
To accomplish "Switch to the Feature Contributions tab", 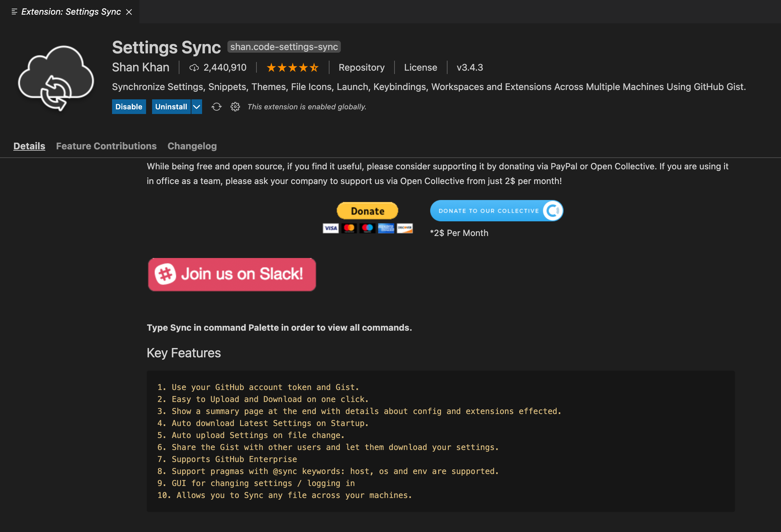I will pyautogui.click(x=106, y=146).
